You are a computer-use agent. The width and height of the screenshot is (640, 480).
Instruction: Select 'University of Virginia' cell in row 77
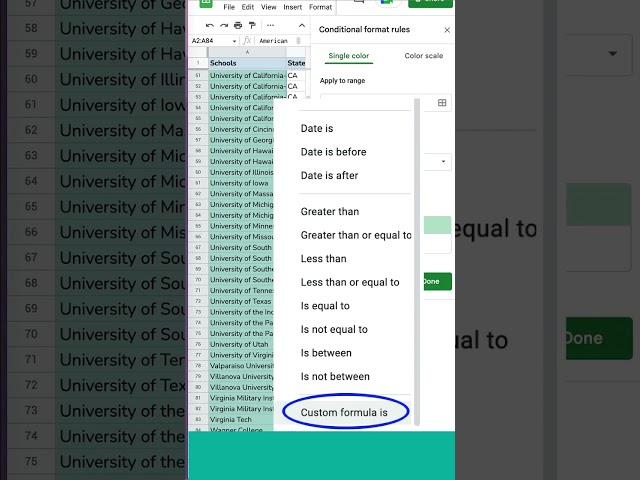(241, 355)
